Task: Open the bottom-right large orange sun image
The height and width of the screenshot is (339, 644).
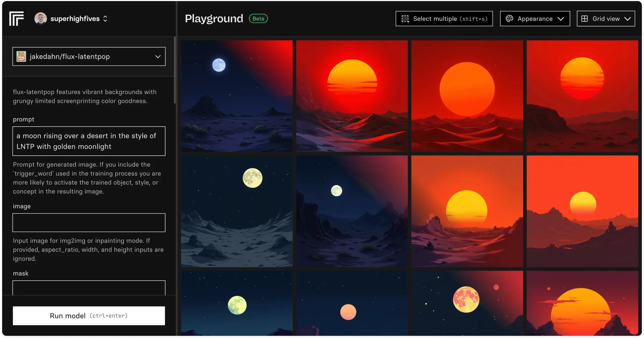Action: [x=582, y=303]
